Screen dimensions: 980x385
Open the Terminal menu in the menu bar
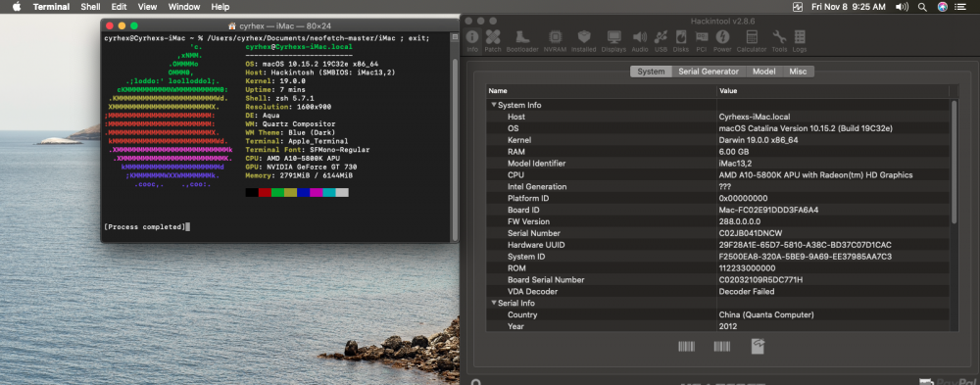click(x=51, y=7)
